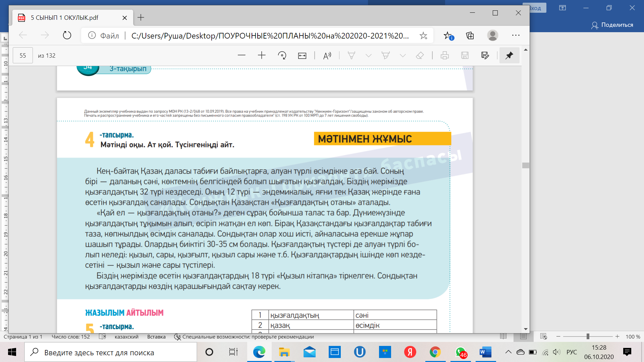Edit the page number field showing 55
The width and height of the screenshot is (644, 362).
(x=23, y=56)
